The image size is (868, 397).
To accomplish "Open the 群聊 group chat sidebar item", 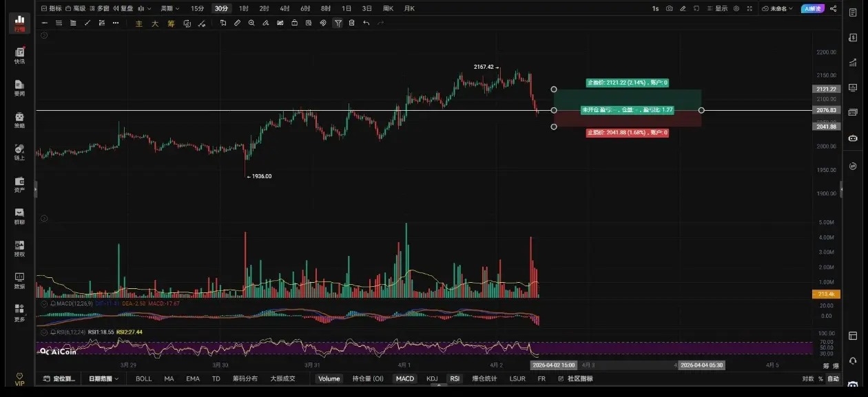I will click(x=19, y=217).
